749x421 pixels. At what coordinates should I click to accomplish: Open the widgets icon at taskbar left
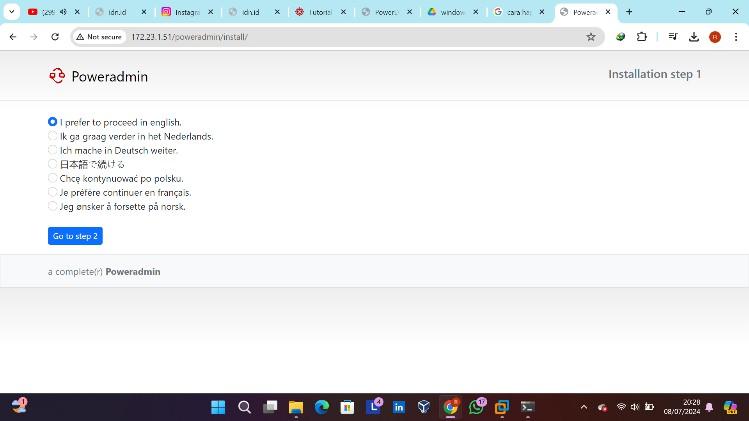click(20, 406)
